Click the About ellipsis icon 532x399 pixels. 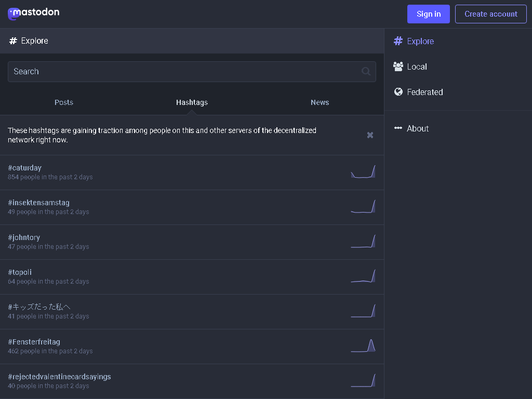[398, 128]
